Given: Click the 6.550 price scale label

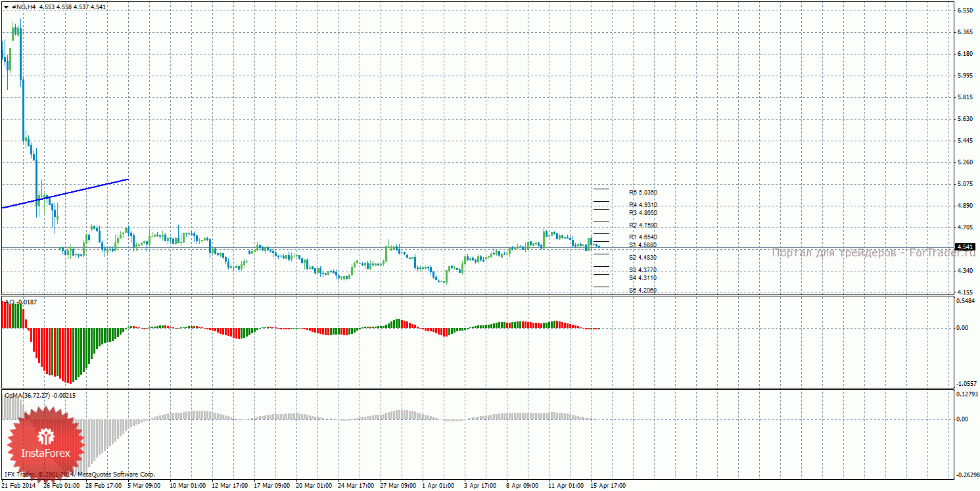Looking at the screenshot, I should 965,11.
